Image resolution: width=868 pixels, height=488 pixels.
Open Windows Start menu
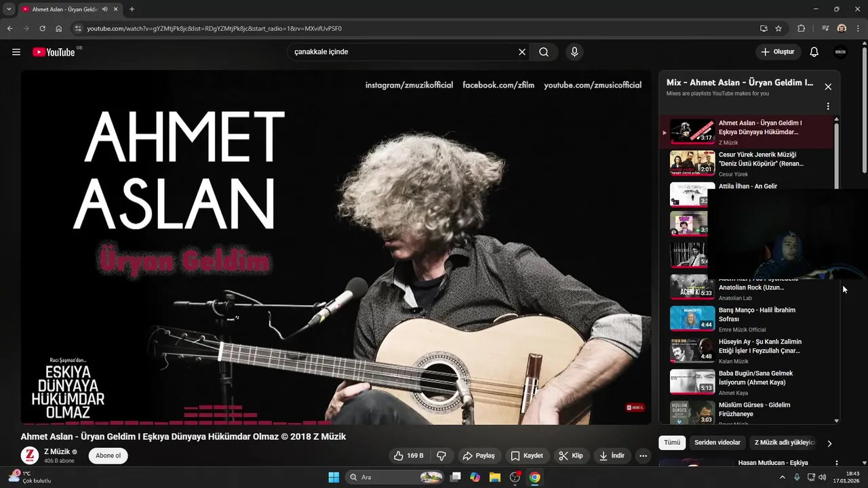point(334,477)
